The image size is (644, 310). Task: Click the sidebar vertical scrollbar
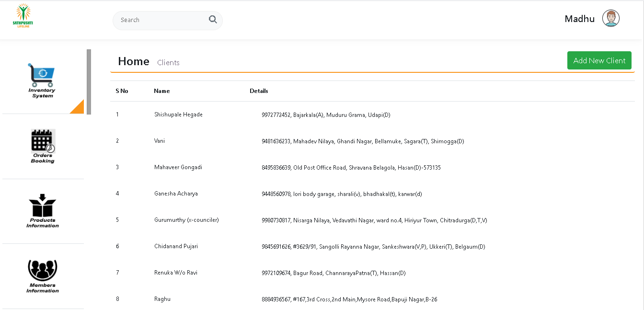pyautogui.click(x=89, y=81)
